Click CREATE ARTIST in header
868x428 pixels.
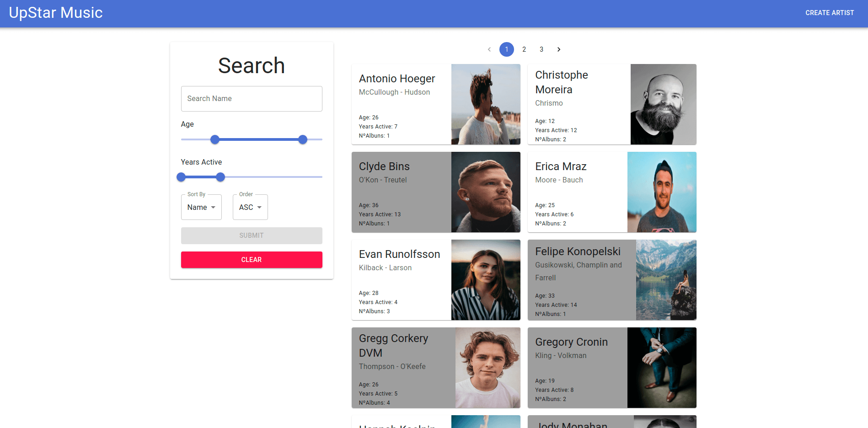[830, 13]
